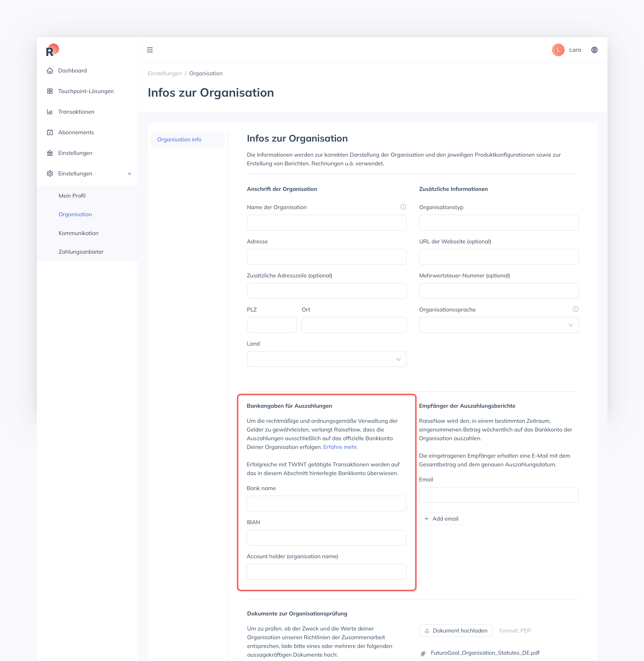This screenshot has height=661, width=644.
Task: Click the Transaktionen chart icon
Action: pyautogui.click(x=50, y=112)
